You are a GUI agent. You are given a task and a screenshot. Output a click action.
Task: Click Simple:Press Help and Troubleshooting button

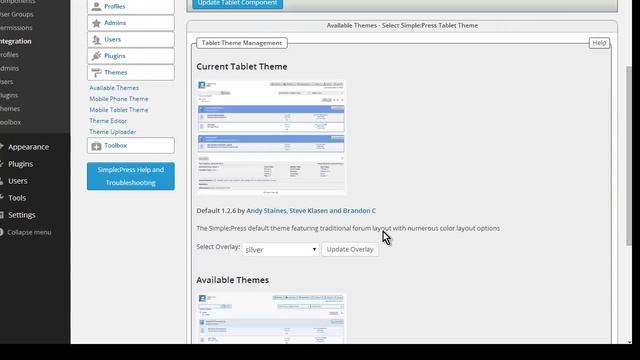click(131, 176)
